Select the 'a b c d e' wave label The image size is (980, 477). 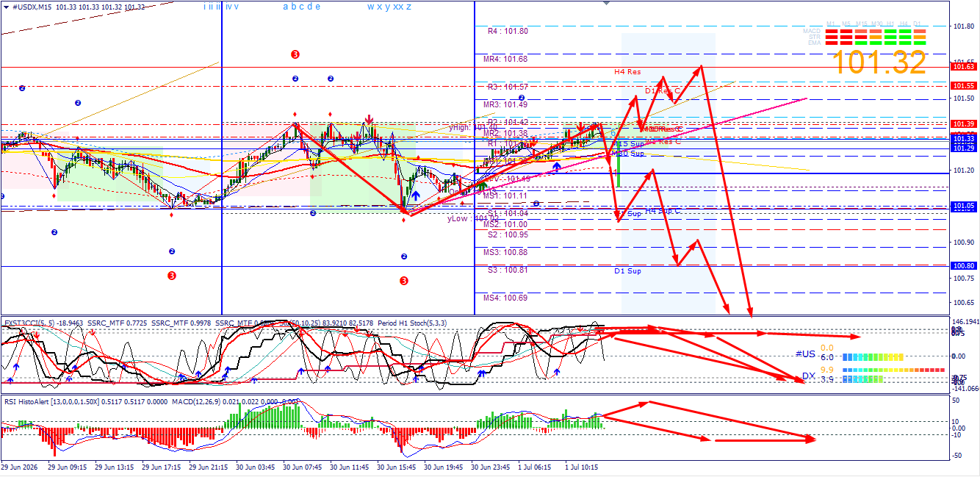coord(302,7)
